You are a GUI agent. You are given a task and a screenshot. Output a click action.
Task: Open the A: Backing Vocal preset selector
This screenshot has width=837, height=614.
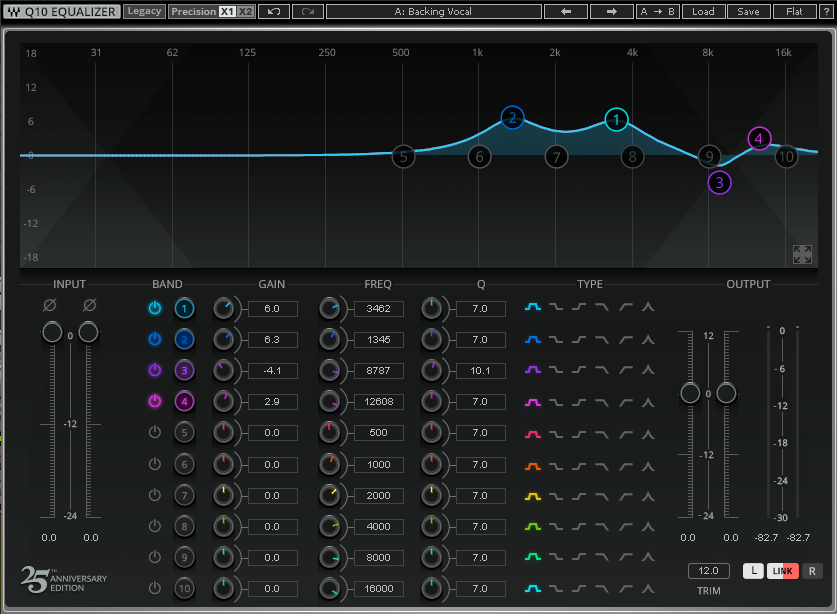point(433,11)
